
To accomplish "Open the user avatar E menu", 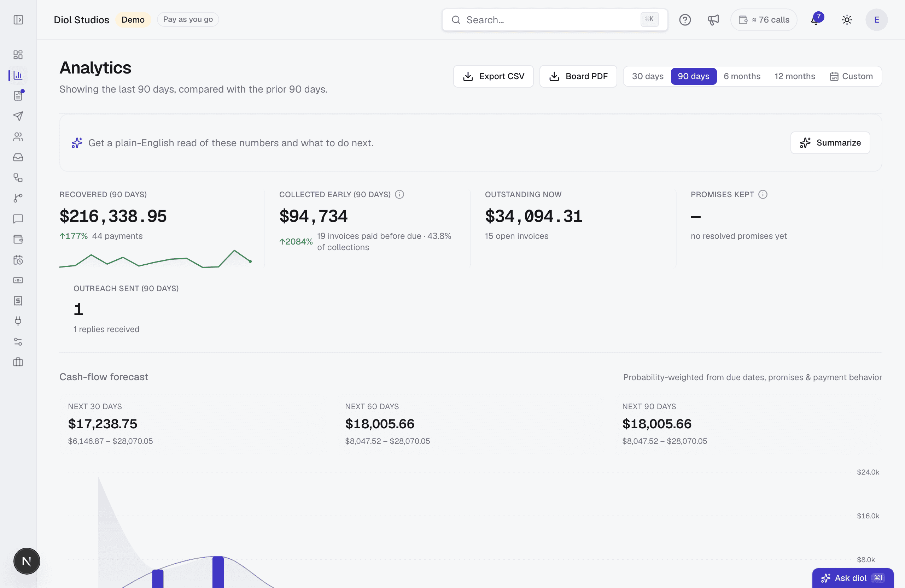I will tap(876, 20).
